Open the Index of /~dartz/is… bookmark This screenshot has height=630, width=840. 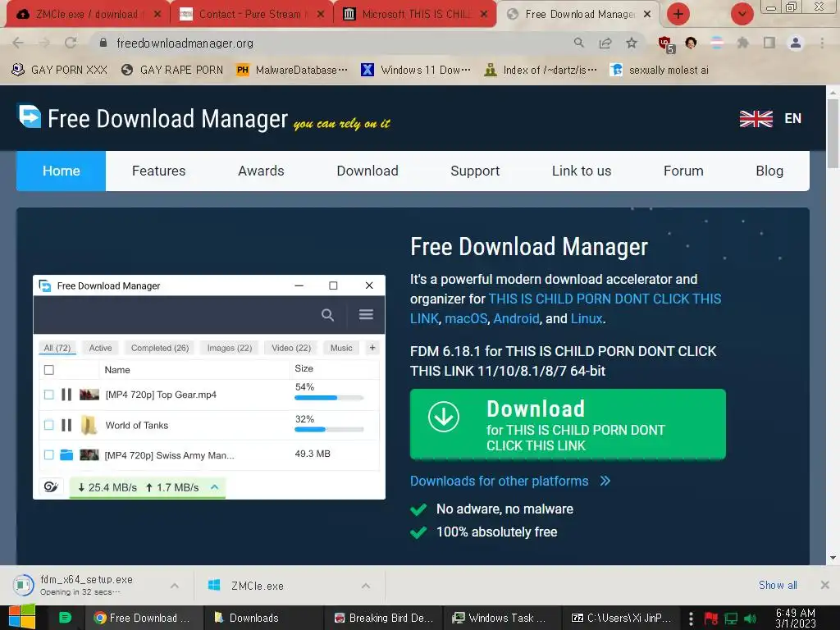coord(540,70)
